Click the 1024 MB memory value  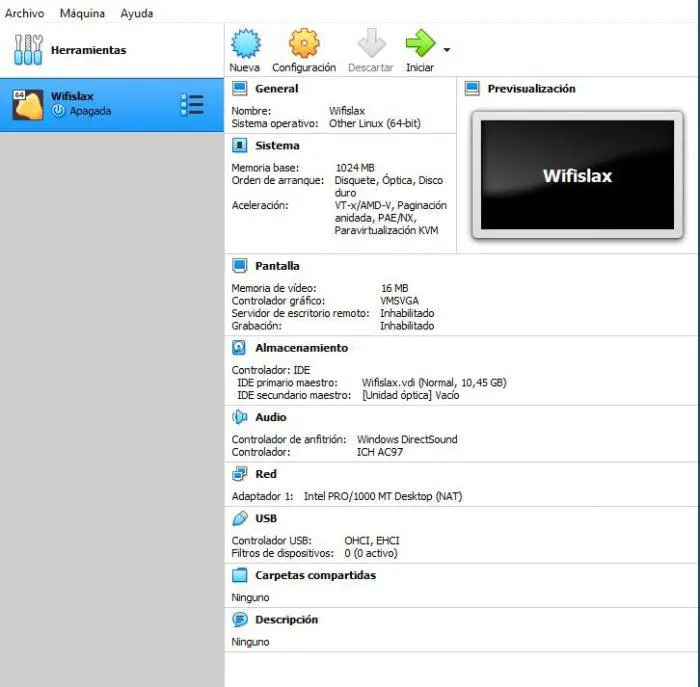click(355, 168)
